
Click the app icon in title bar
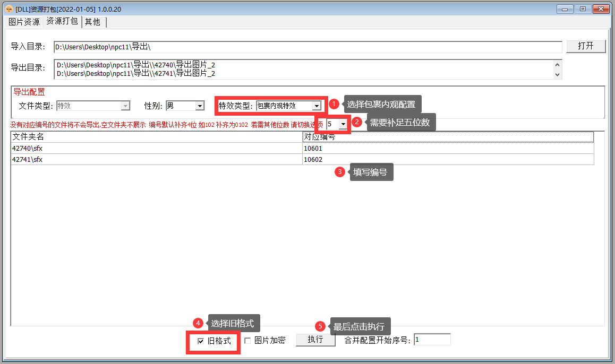[x=8, y=8]
